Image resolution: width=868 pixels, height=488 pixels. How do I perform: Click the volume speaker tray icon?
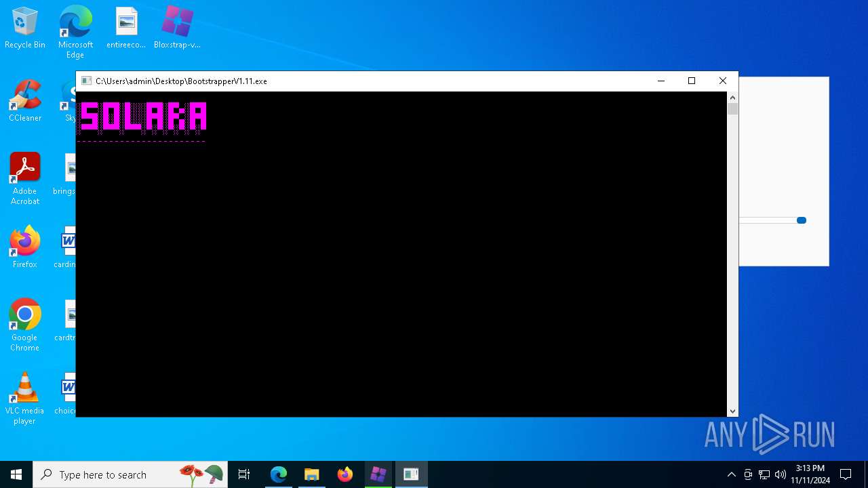(x=781, y=474)
